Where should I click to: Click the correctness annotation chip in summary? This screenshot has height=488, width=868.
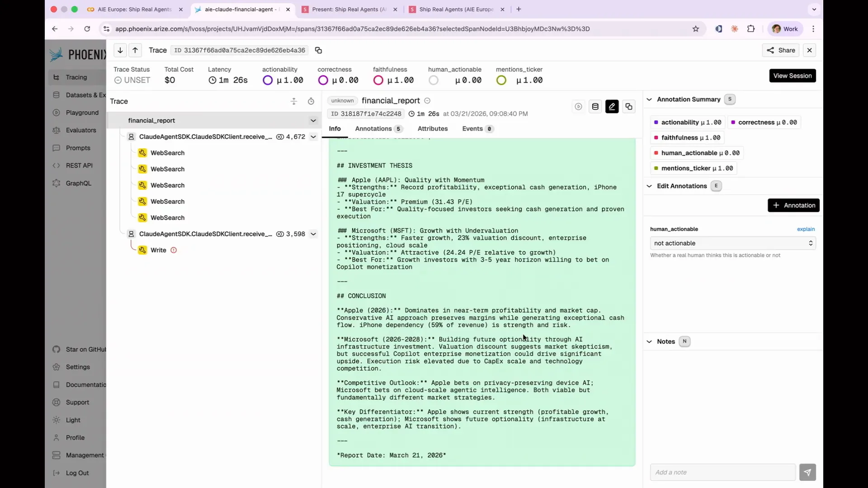(764, 122)
